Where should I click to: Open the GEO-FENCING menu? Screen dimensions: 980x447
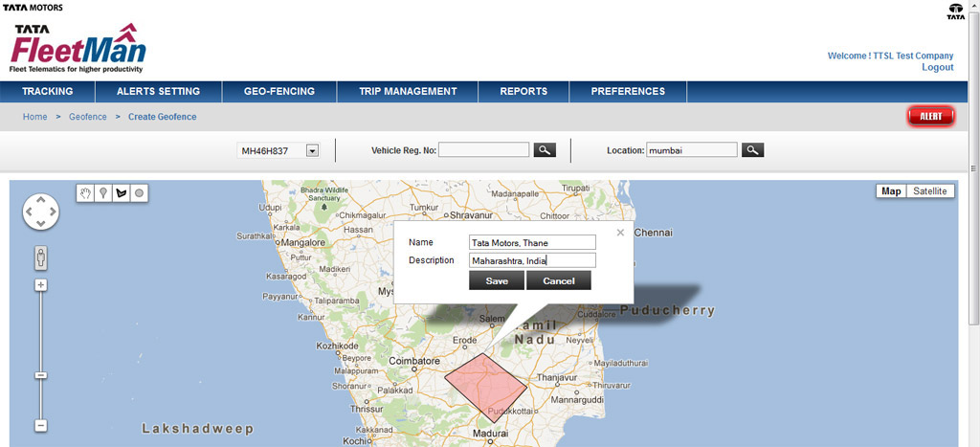click(x=279, y=91)
